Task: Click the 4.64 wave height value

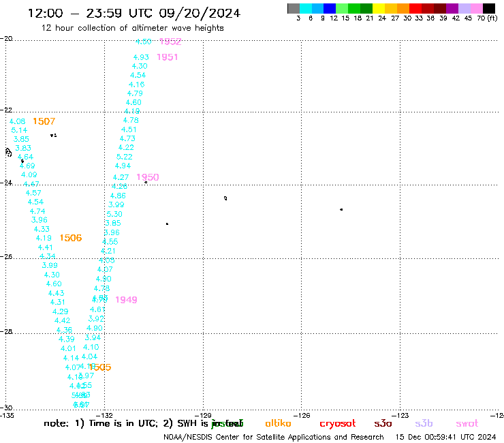Action: tap(25, 157)
